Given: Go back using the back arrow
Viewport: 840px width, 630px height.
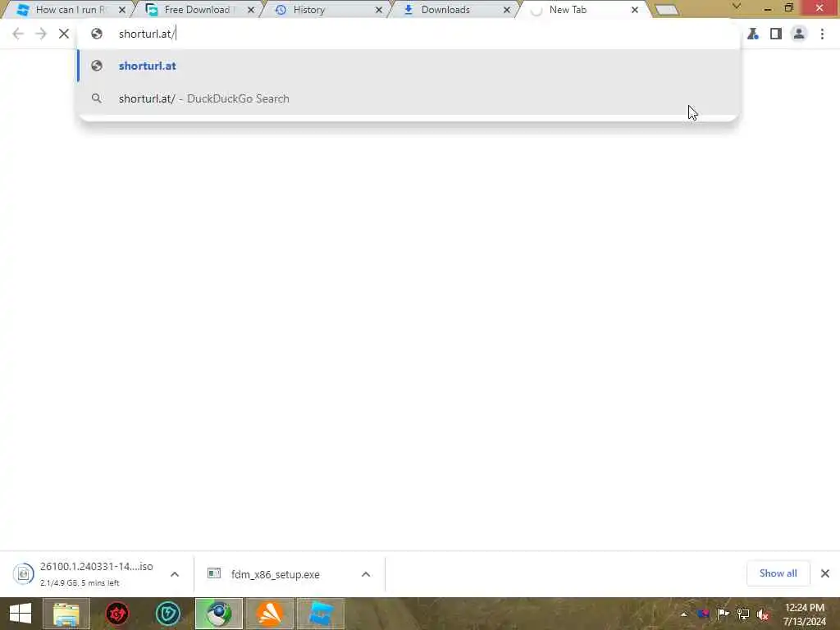Looking at the screenshot, I should (x=18, y=34).
